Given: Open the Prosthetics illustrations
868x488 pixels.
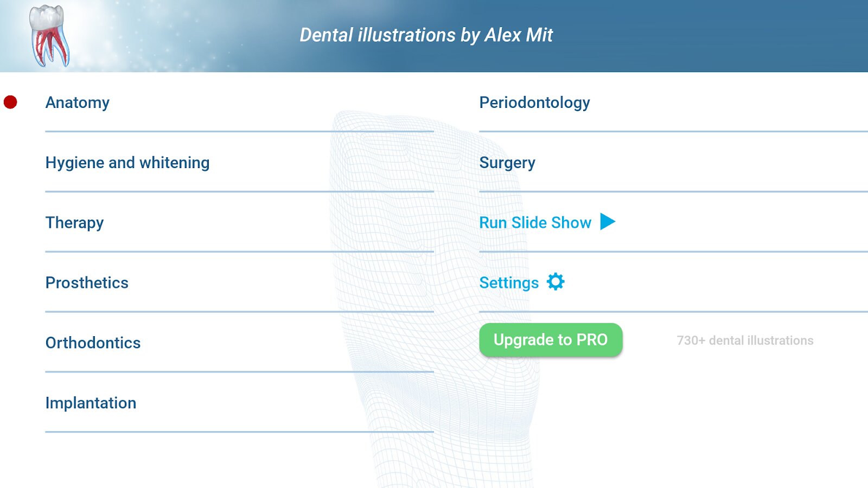Looking at the screenshot, I should [87, 282].
